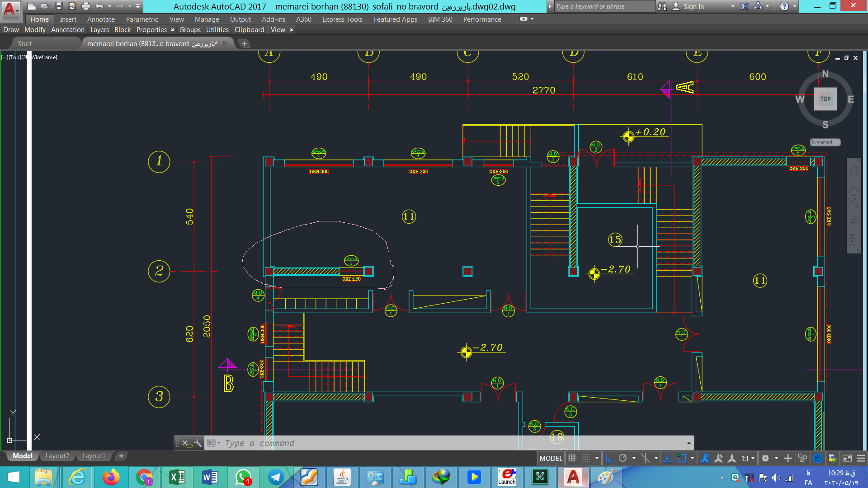Click the TOP face of the ViewCube

click(x=826, y=99)
